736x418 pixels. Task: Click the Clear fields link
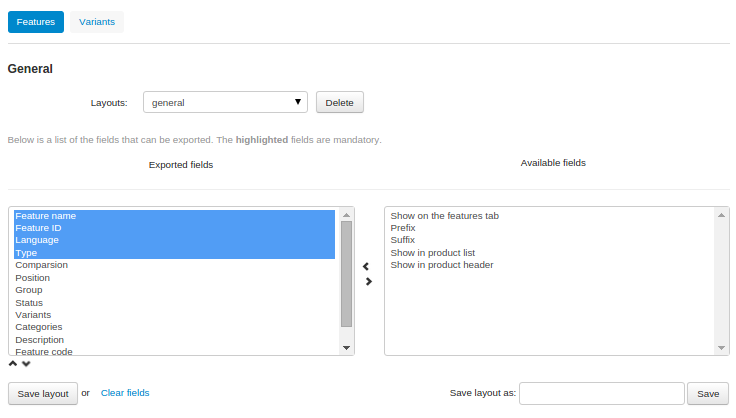(125, 393)
